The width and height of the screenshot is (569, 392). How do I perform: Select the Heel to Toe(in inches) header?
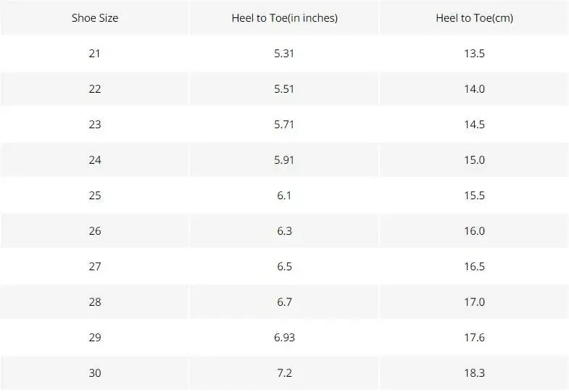click(284, 18)
